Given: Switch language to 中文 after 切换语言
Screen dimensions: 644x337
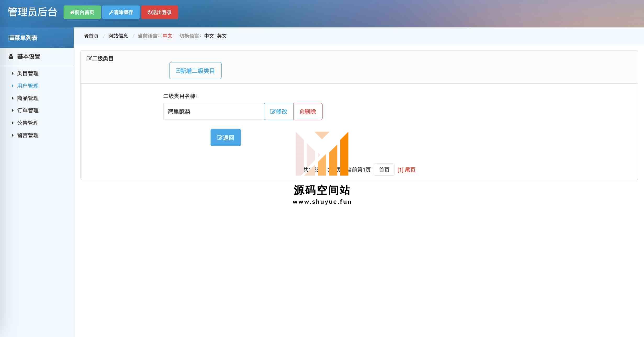Looking at the screenshot, I should (209, 36).
